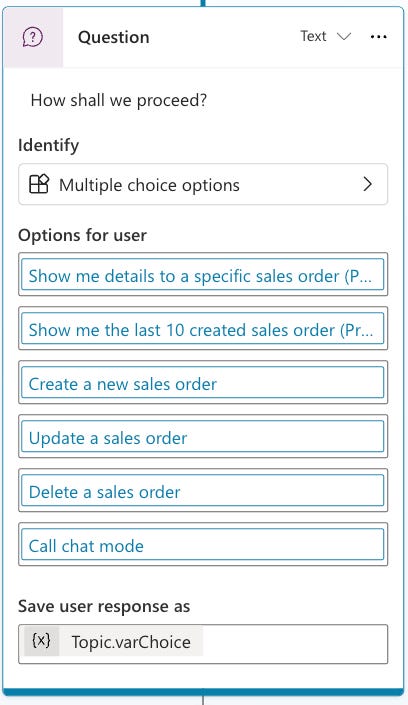
Task: Click the Question node title
Action: pos(113,37)
